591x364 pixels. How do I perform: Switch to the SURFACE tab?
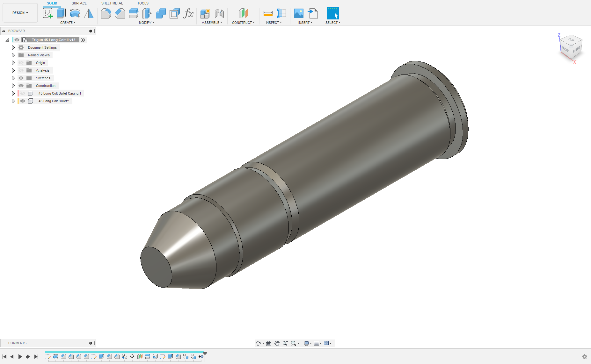pyautogui.click(x=79, y=3)
